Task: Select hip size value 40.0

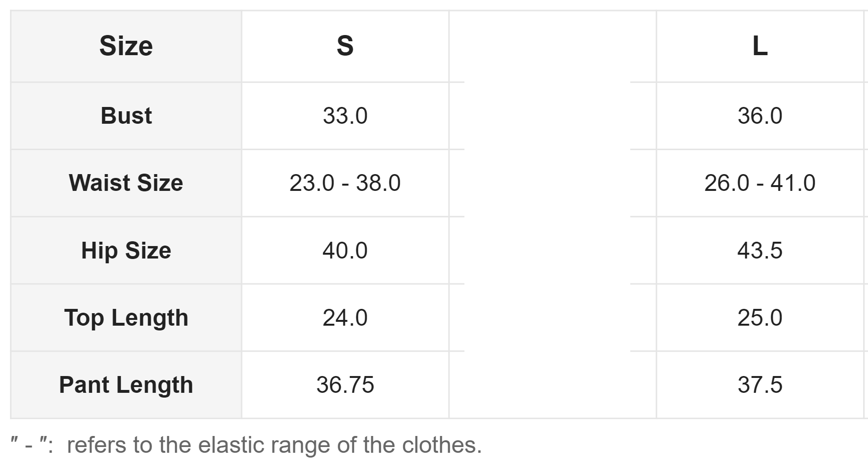Action: pos(345,250)
